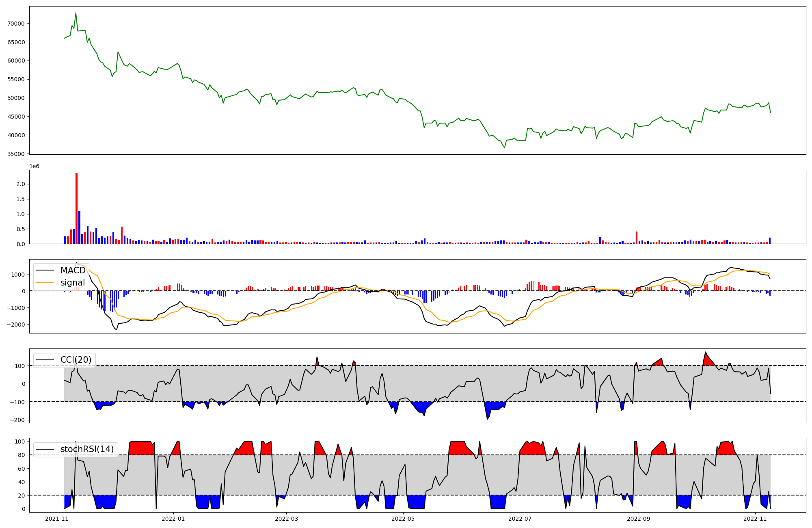
Task: Select the 2022-09 date tick label
Action: (x=639, y=519)
